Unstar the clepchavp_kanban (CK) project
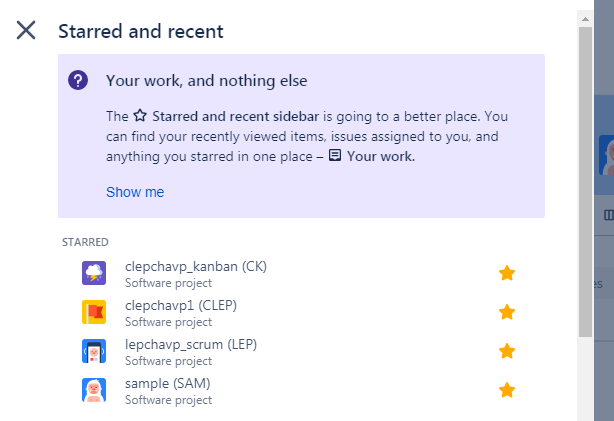The image size is (614, 421). [x=507, y=273]
